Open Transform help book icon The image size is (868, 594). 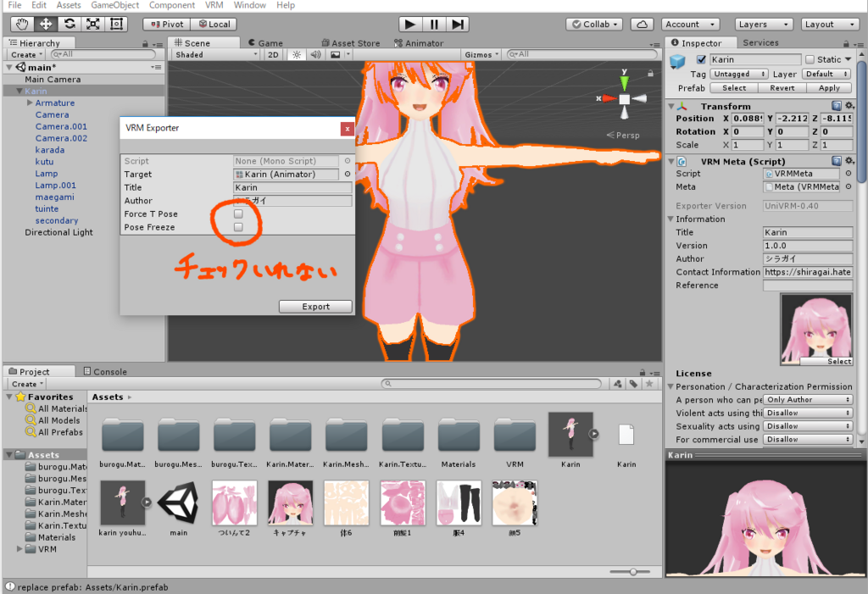(x=837, y=106)
